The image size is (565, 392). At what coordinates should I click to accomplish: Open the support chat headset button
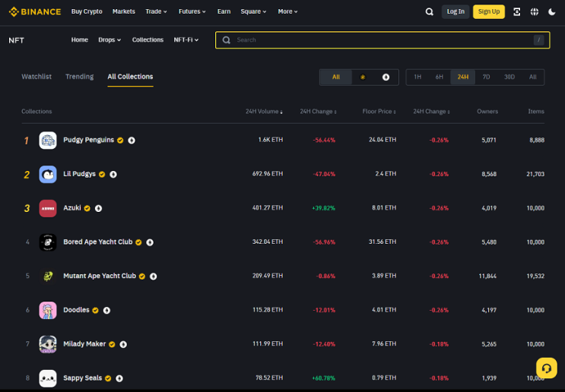point(546,368)
